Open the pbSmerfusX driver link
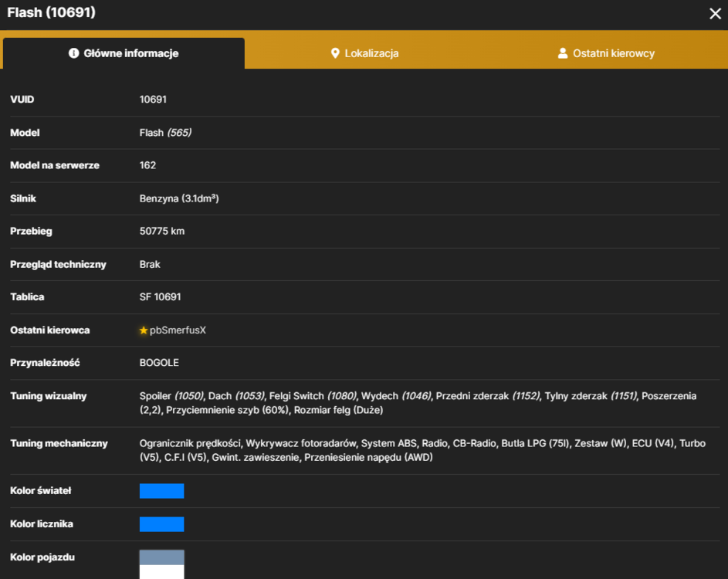 click(178, 330)
